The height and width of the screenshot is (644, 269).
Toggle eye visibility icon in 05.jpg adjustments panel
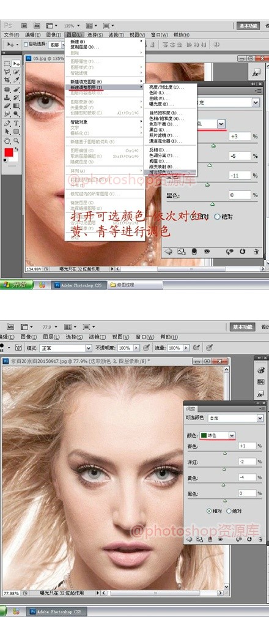point(207,252)
